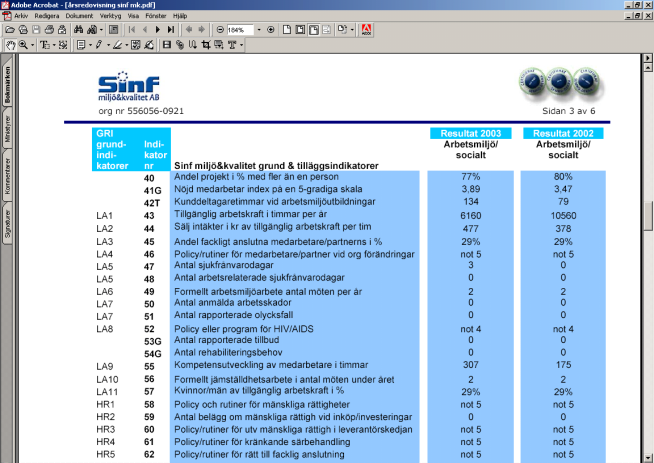Screen dimensions: 654x463
Task: Select the Form tool
Action: tap(219, 45)
